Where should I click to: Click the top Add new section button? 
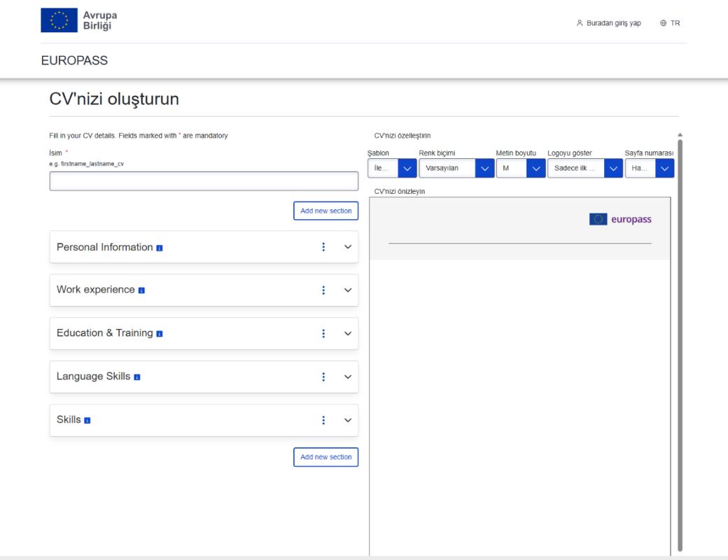tap(325, 211)
